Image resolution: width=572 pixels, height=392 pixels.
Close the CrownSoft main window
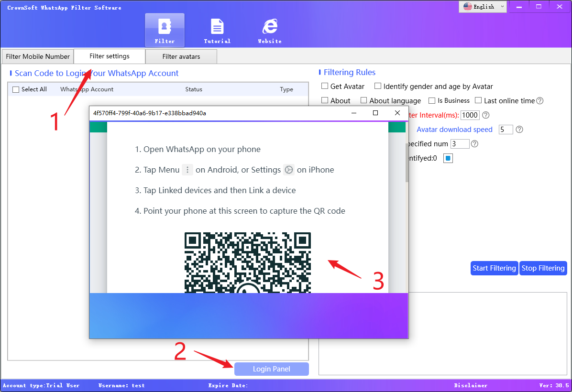point(560,7)
